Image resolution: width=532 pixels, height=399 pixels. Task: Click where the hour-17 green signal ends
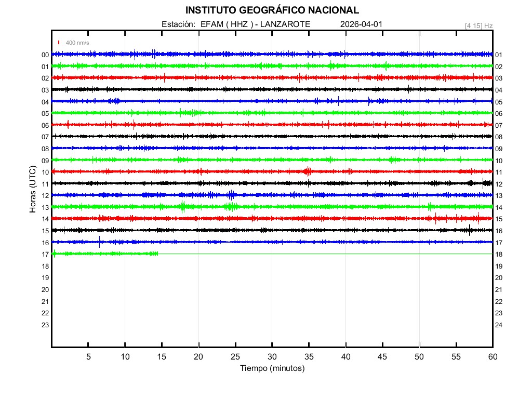[157, 254]
